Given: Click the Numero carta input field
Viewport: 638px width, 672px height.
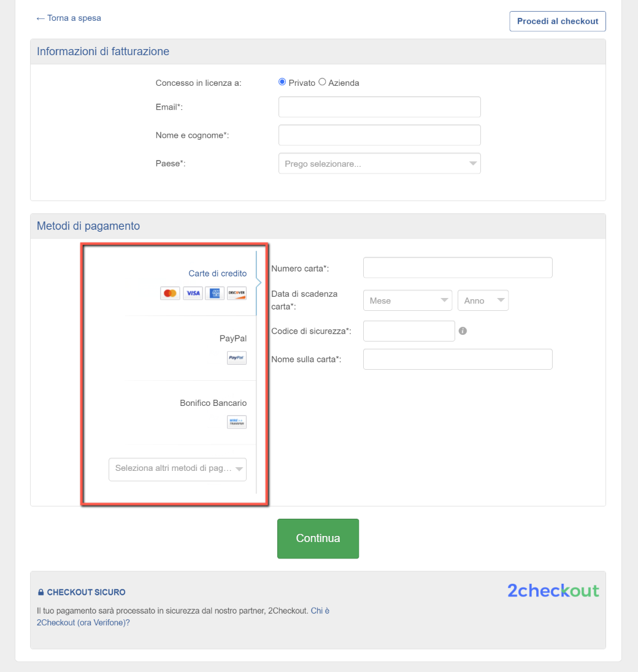Looking at the screenshot, I should (x=458, y=267).
